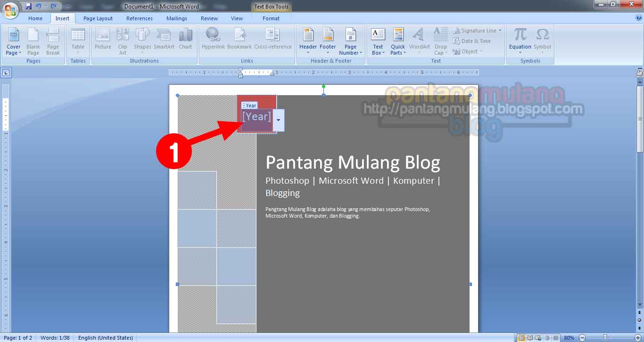Screen dimensions: 644x342
Task: Insert a Signature Line
Action: point(477,31)
